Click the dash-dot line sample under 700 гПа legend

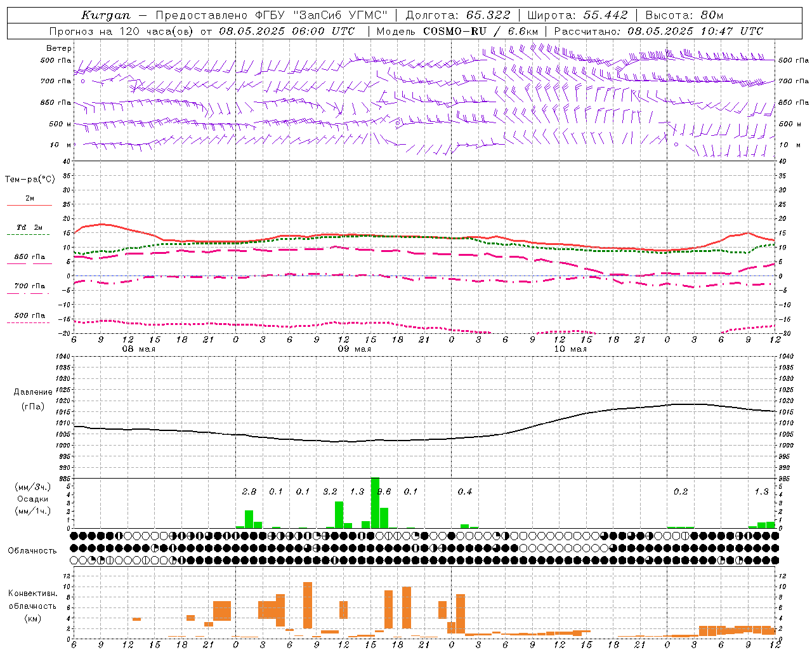coord(29,293)
